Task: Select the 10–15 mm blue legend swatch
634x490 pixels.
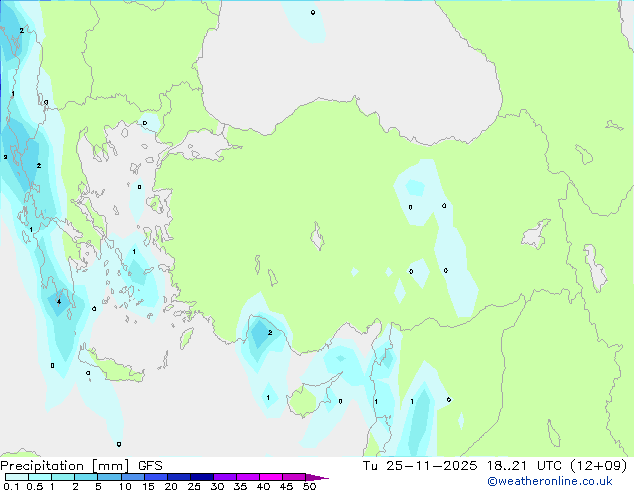Action: pos(132,477)
